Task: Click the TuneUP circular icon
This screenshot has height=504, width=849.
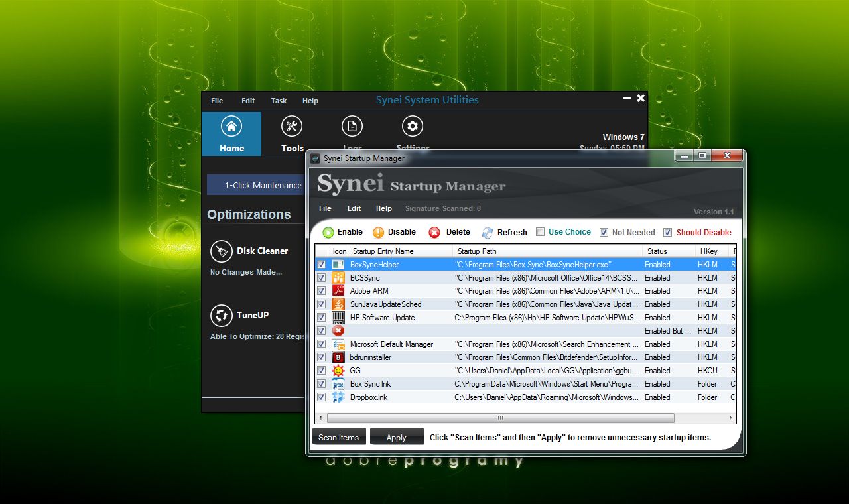Action: (x=221, y=316)
